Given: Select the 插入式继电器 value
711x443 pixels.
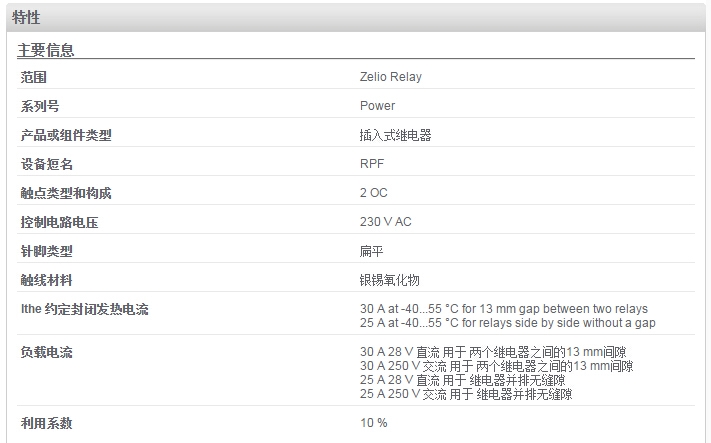Looking at the screenshot, I should coord(395,135).
